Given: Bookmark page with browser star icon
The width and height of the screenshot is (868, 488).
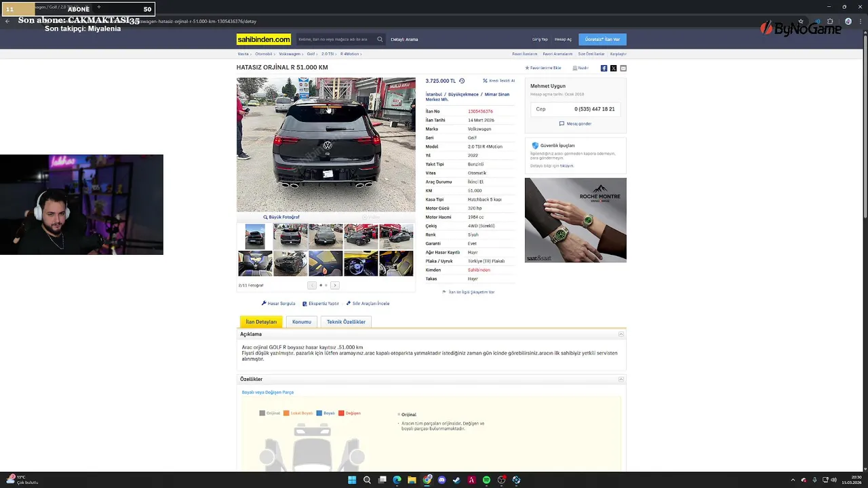Looking at the screenshot, I should click(801, 21).
